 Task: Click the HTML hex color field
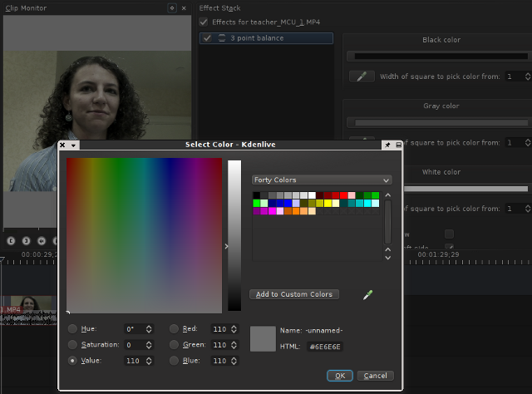click(x=326, y=347)
